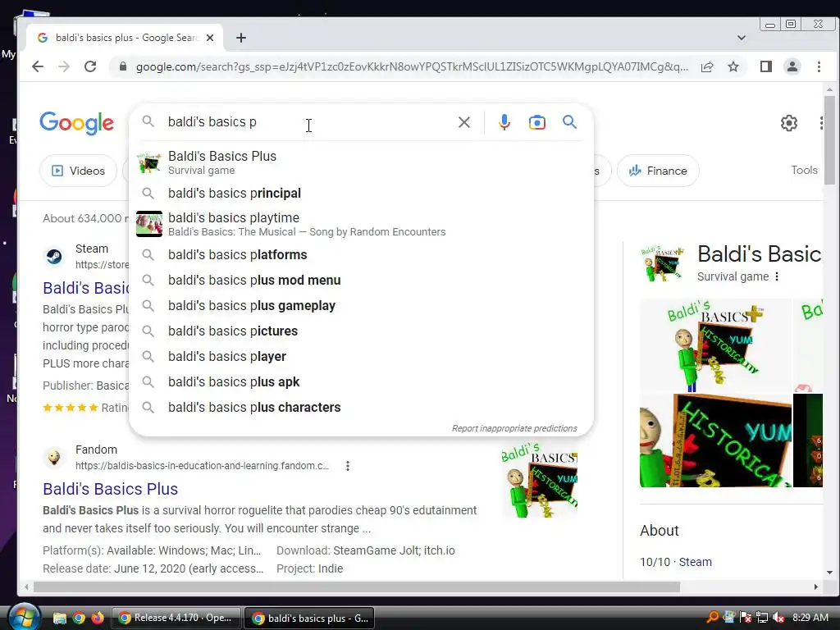Start a voice search with the microphone

(x=504, y=122)
